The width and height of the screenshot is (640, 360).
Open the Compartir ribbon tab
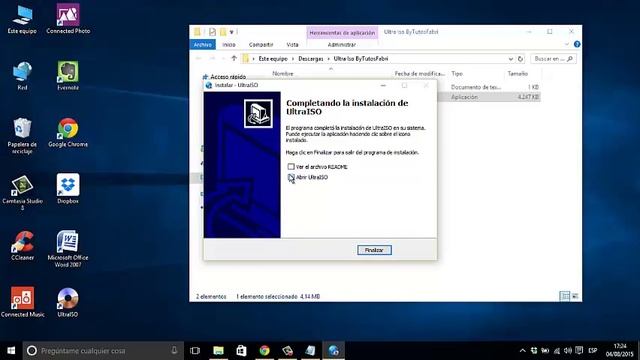coord(261,44)
